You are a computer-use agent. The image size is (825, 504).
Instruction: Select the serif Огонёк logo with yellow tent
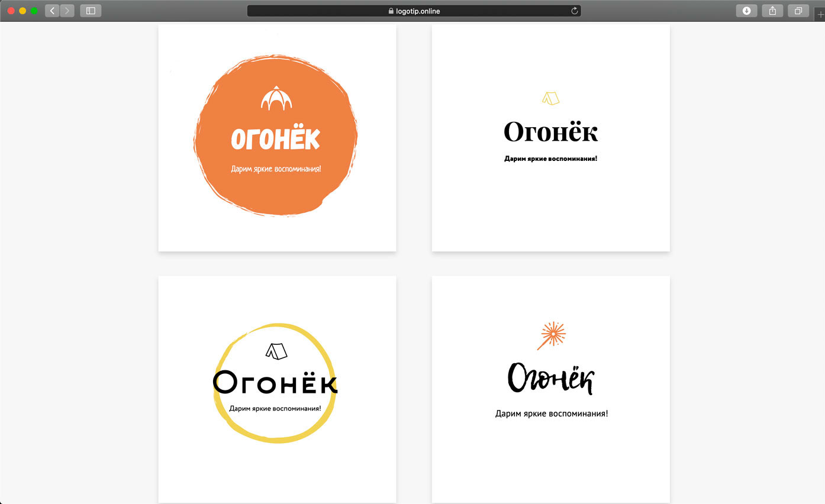click(550, 137)
